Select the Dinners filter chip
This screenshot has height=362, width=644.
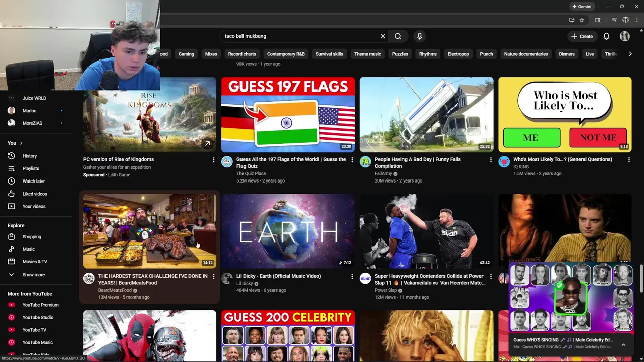567,54
